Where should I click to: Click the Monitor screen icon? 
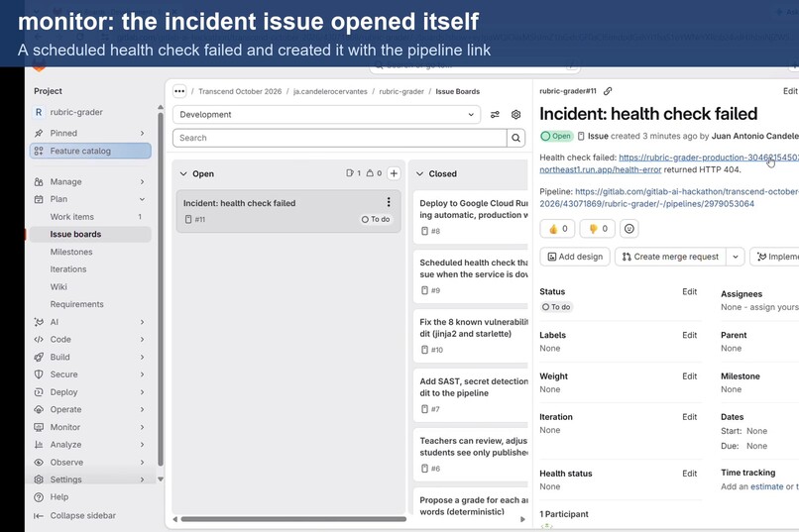pyautogui.click(x=39, y=427)
